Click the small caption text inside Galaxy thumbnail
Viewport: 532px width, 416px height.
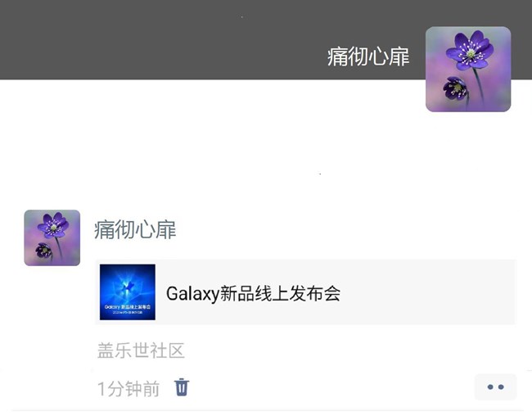[x=128, y=309]
